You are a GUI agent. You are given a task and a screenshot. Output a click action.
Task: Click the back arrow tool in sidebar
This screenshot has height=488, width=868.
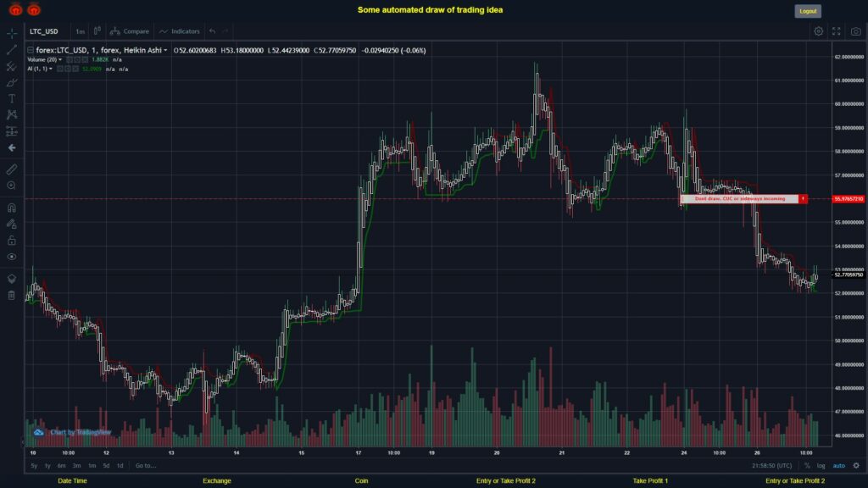click(x=12, y=147)
